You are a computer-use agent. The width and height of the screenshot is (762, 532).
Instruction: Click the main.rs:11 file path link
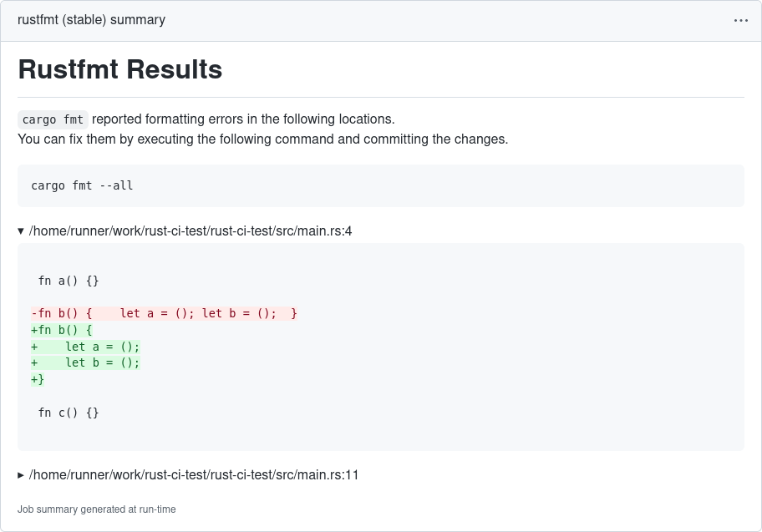193,474
